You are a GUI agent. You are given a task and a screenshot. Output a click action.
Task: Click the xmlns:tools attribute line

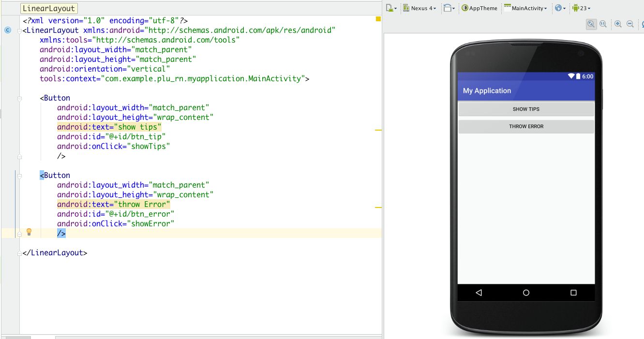coord(140,40)
